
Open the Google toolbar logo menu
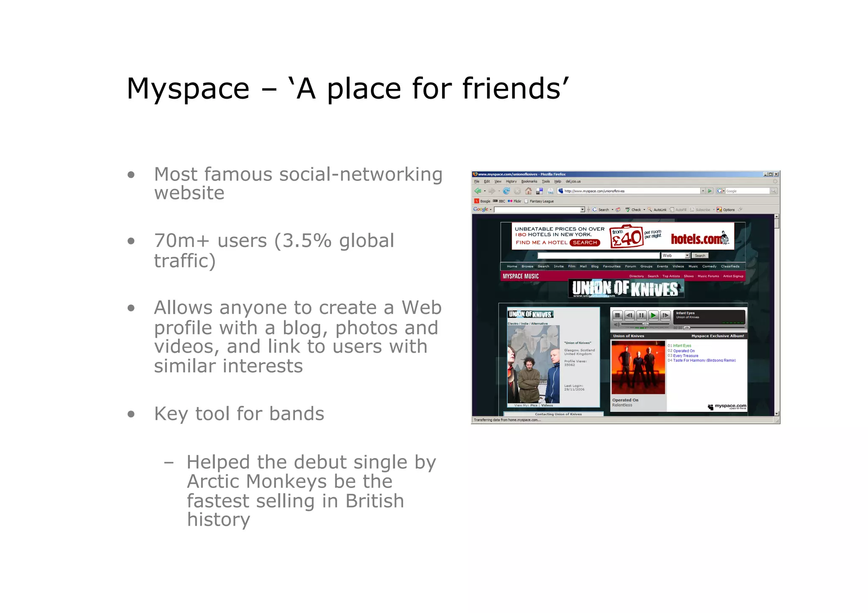click(x=482, y=209)
